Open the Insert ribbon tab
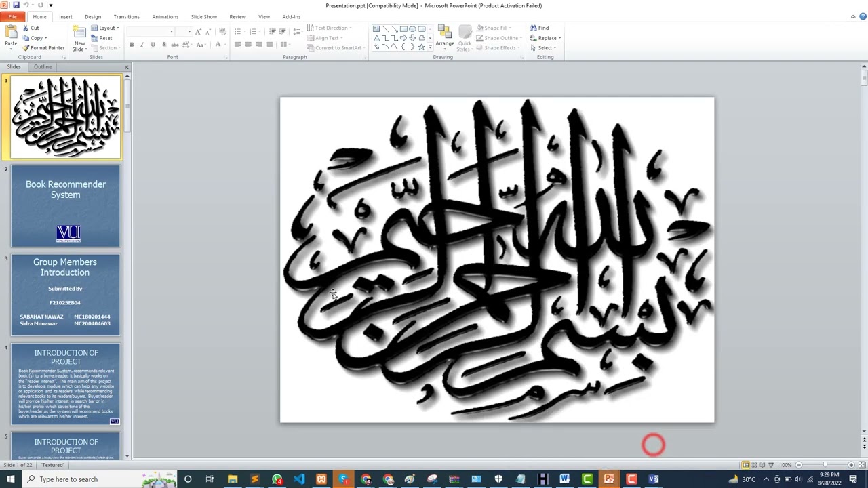This screenshot has width=868, height=488. click(x=66, y=16)
